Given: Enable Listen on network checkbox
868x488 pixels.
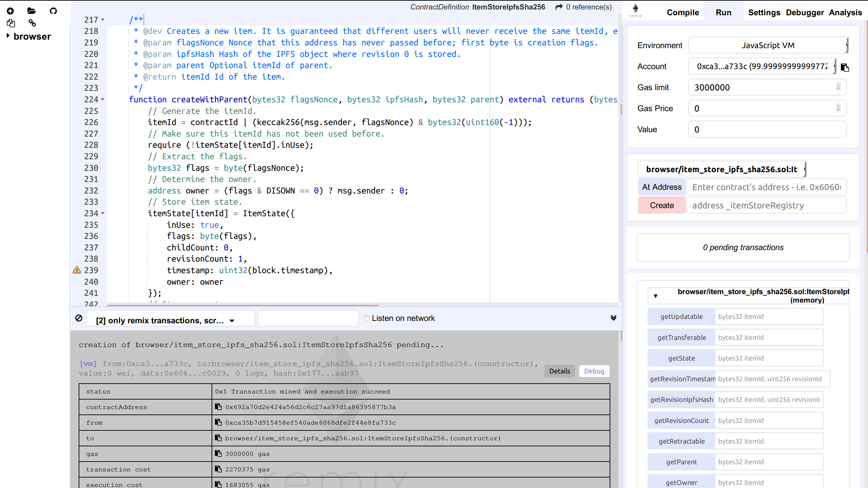Looking at the screenshot, I should [x=367, y=318].
